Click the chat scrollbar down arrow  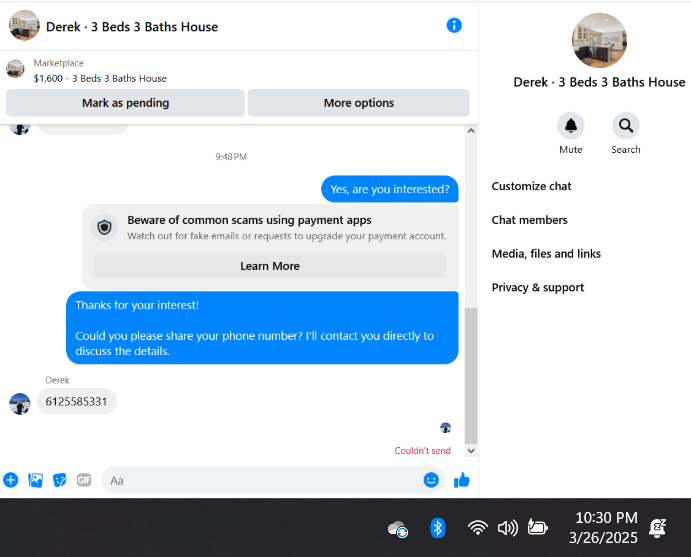pyautogui.click(x=471, y=451)
